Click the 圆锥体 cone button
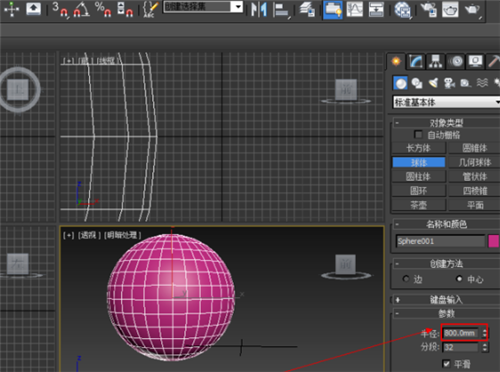 coord(475,148)
